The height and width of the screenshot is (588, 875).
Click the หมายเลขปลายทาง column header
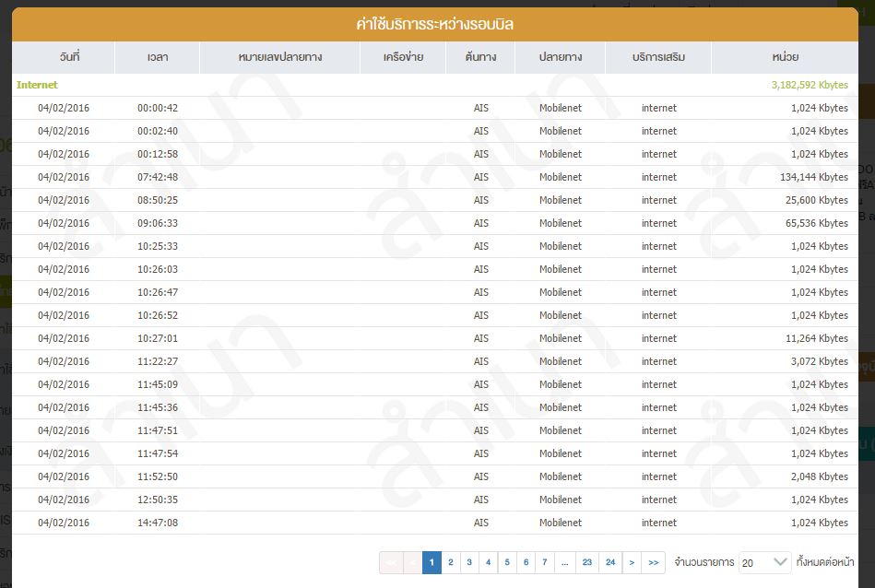coord(280,57)
